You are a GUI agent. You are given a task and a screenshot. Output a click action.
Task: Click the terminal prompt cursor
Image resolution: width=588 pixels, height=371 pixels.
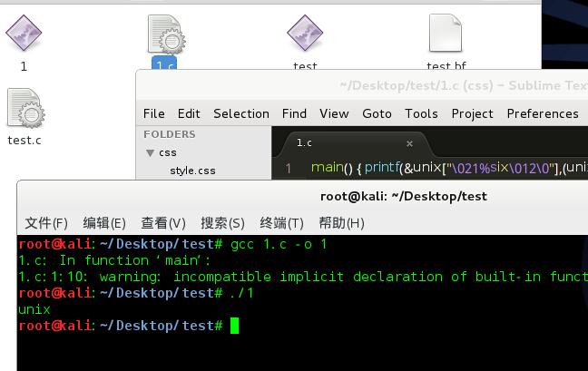pyautogui.click(x=235, y=326)
